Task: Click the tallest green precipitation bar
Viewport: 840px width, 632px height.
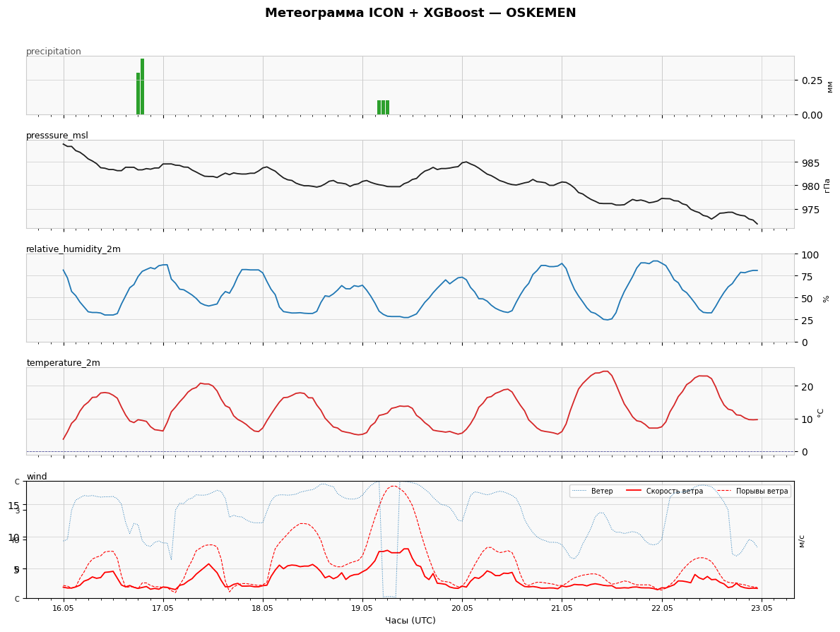Action: pos(143,87)
